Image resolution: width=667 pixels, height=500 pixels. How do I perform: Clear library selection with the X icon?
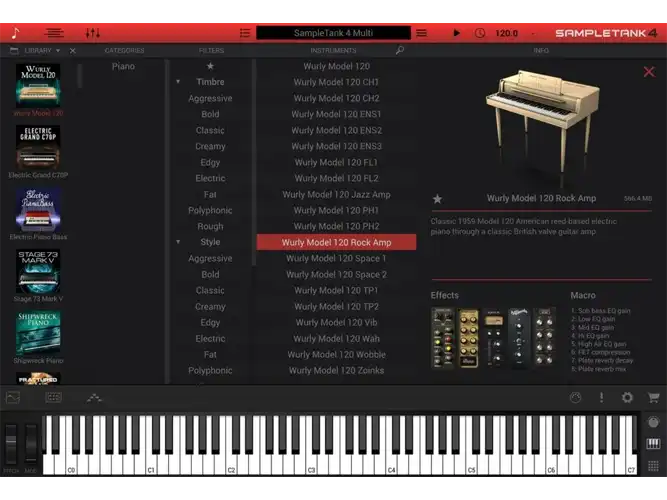point(73,51)
